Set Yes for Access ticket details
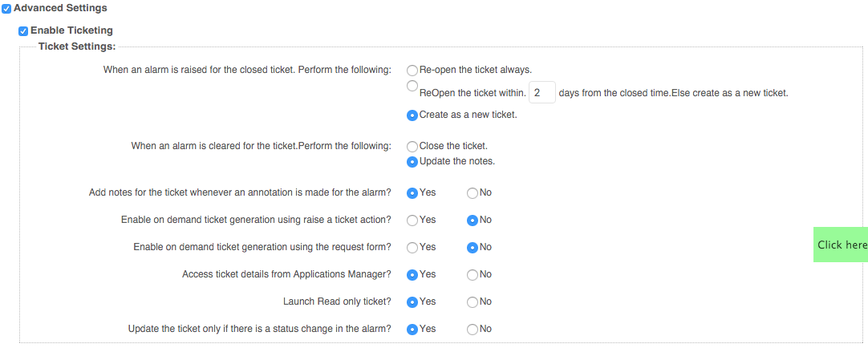The width and height of the screenshot is (868, 348). coord(412,275)
